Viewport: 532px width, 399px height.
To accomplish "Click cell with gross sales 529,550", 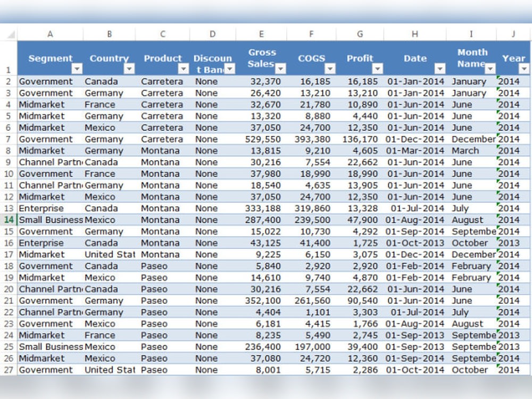I will (261, 139).
